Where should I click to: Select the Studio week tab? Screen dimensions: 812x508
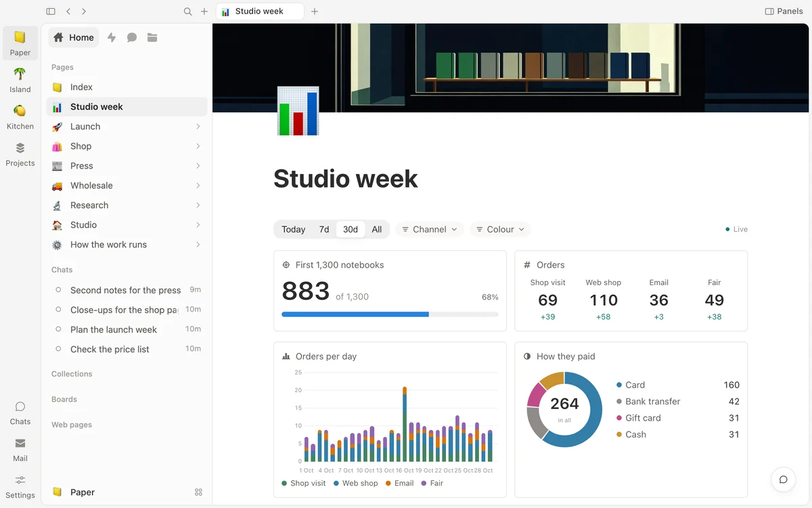click(x=260, y=12)
